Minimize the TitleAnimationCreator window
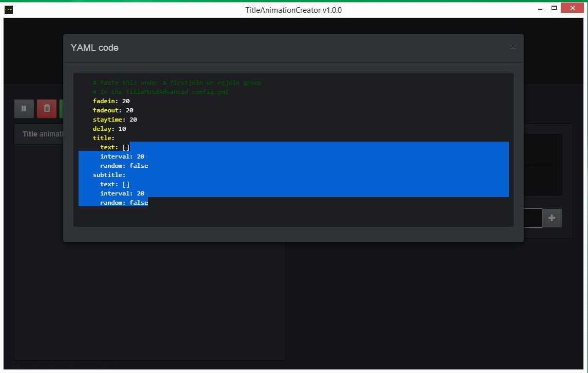 click(x=540, y=9)
